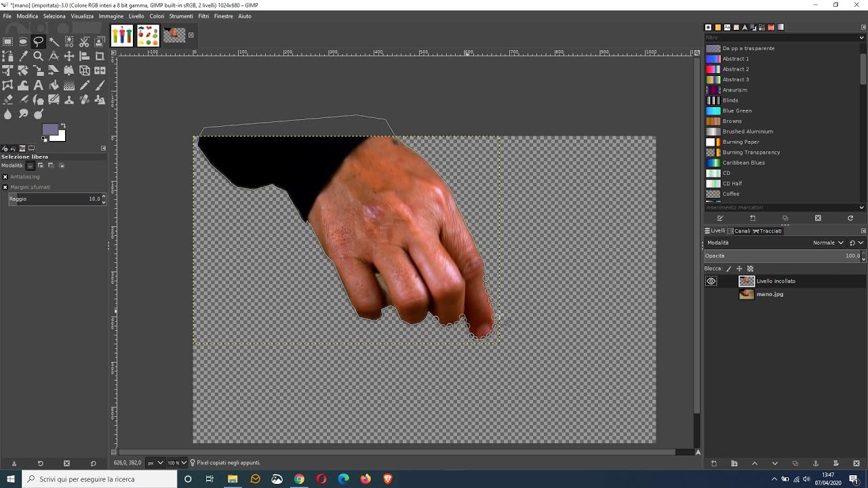This screenshot has width=868, height=488.
Task: Click the foreground color swatch
Action: point(50,130)
